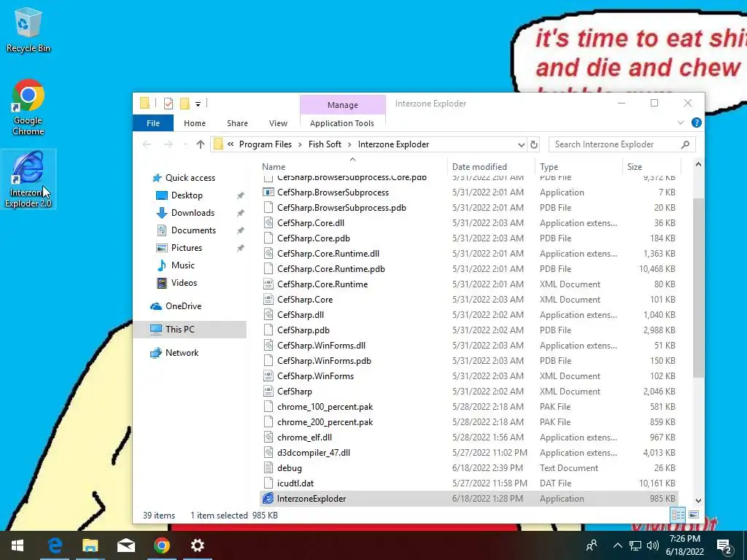Click the Properties checkmark icon in title bar

click(x=169, y=104)
